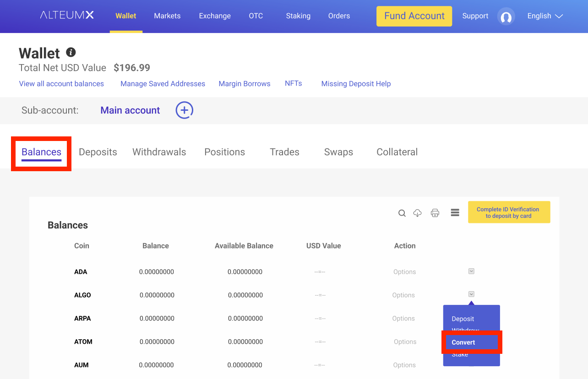
Task: Click Complete ID Verification button
Action: 509,212
